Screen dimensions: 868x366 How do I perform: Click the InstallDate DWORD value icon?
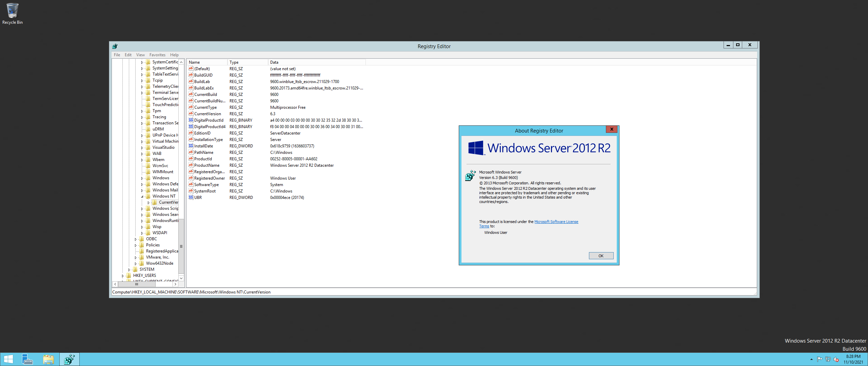click(x=191, y=146)
